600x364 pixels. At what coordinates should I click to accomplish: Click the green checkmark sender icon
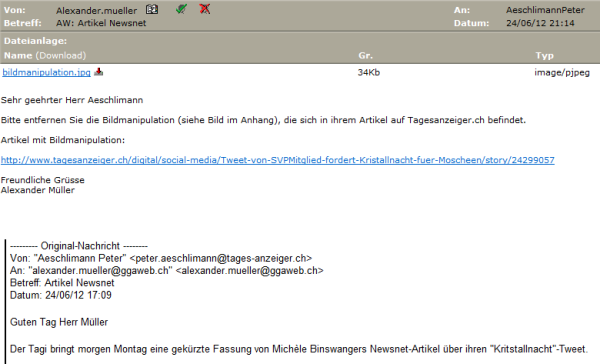click(x=181, y=9)
